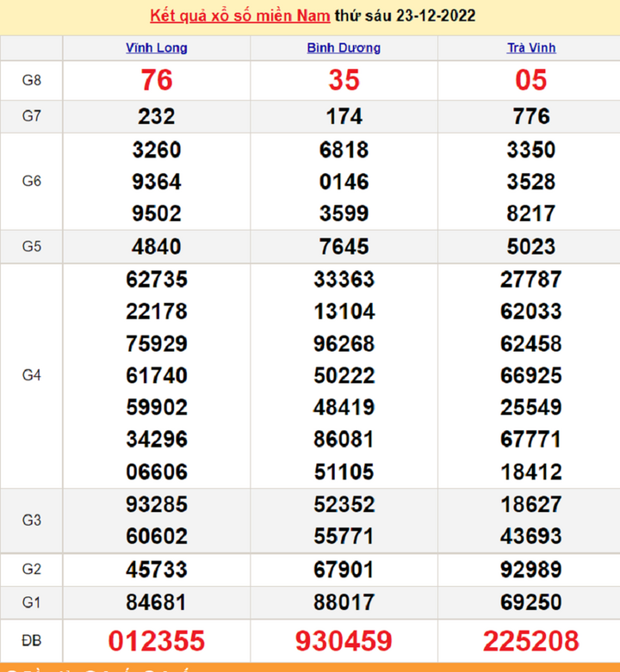
Task: Click the G4 number 75929
Action: [x=157, y=343]
